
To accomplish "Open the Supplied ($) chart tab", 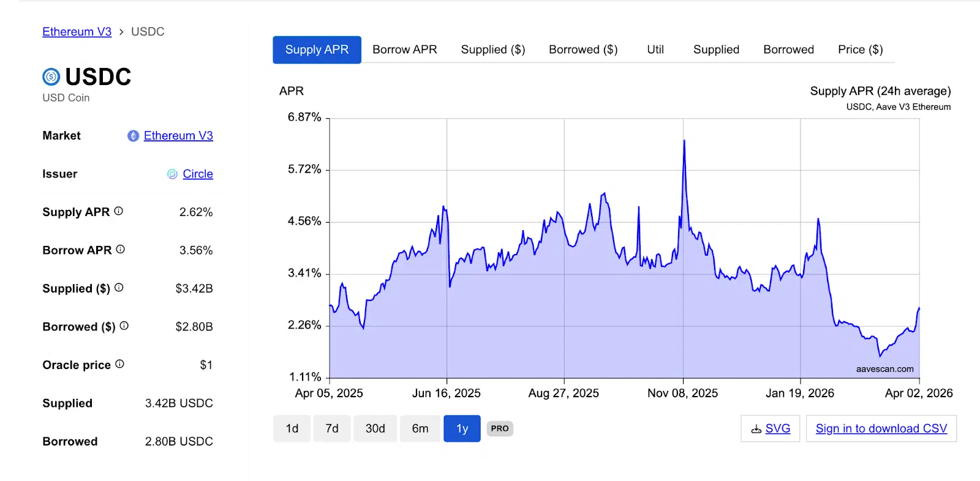I will (493, 50).
